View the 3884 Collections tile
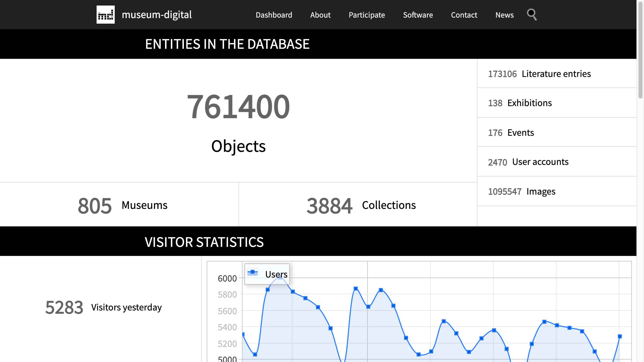 click(361, 205)
